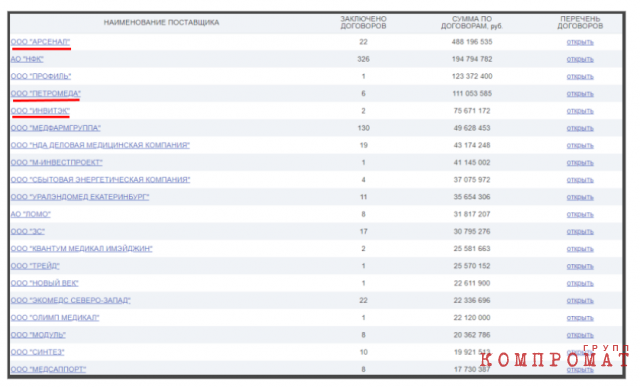The height and width of the screenshot is (387, 640).
Task: Open the ООО "ИНВИТЭК" supplier link
Action: point(40,111)
